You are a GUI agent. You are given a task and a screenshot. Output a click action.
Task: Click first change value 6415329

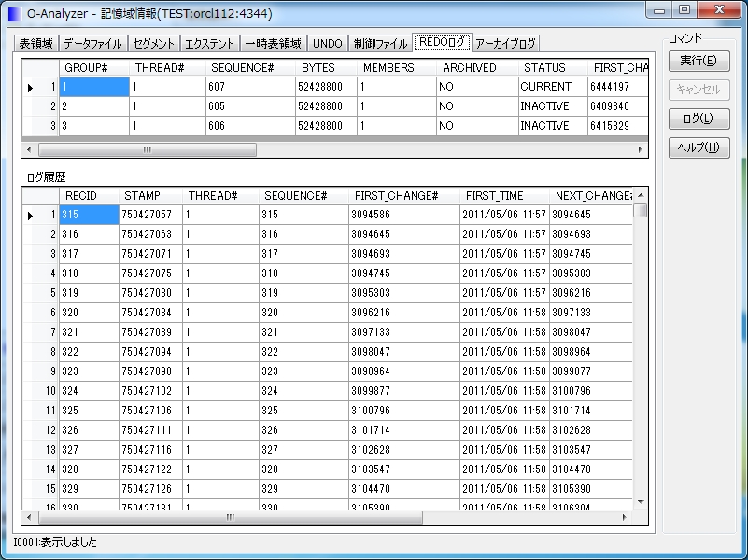(x=617, y=126)
